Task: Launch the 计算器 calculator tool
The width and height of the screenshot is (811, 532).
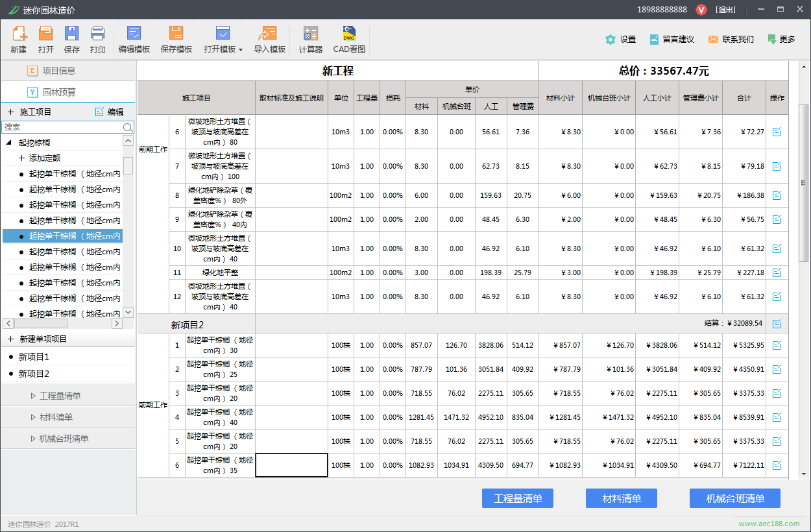Action: [310, 39]
